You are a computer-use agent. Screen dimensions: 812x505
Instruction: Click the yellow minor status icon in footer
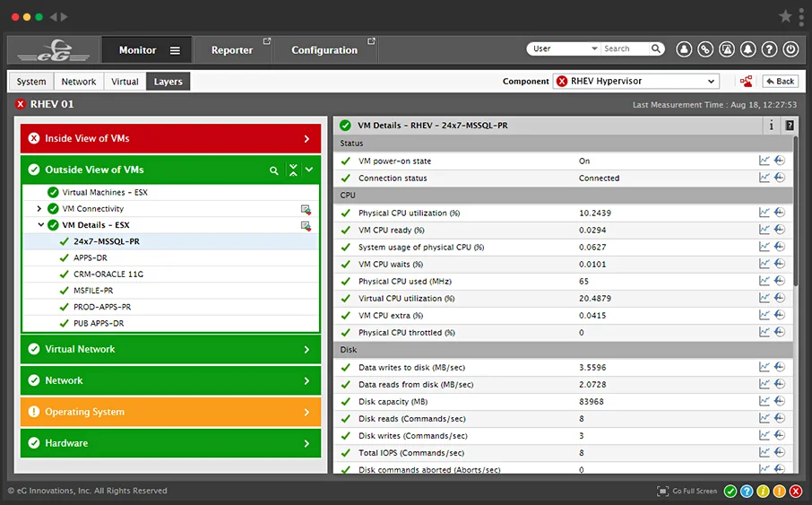763,491
